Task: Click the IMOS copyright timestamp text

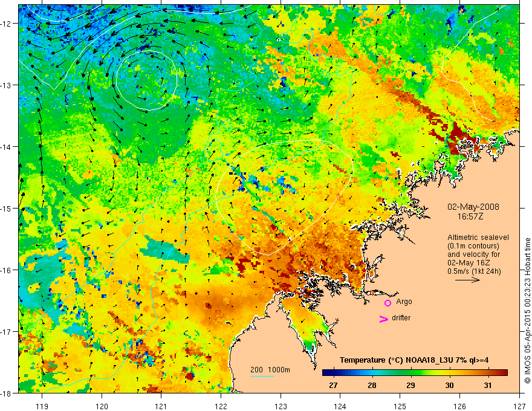Action: [527, 311]
